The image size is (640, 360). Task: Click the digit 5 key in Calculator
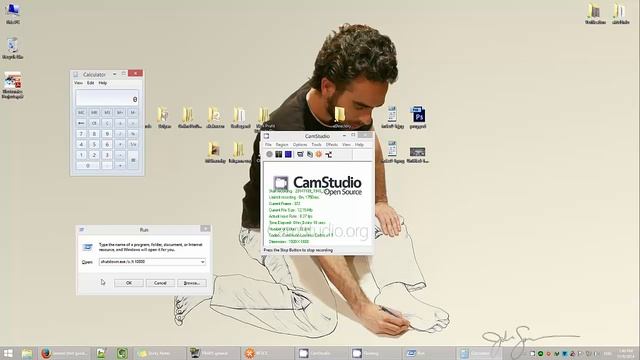point(94,144)
